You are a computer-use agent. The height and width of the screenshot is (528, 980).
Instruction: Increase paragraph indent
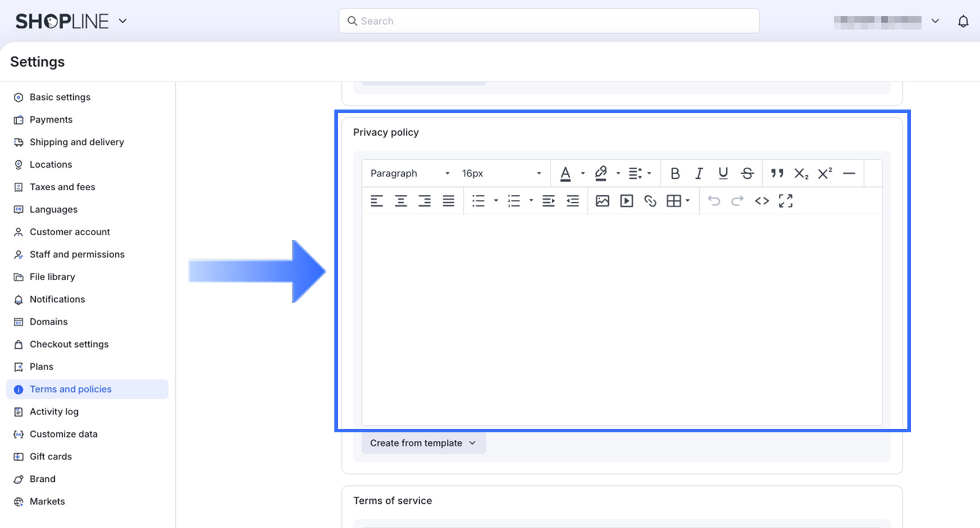pos(549,201)
